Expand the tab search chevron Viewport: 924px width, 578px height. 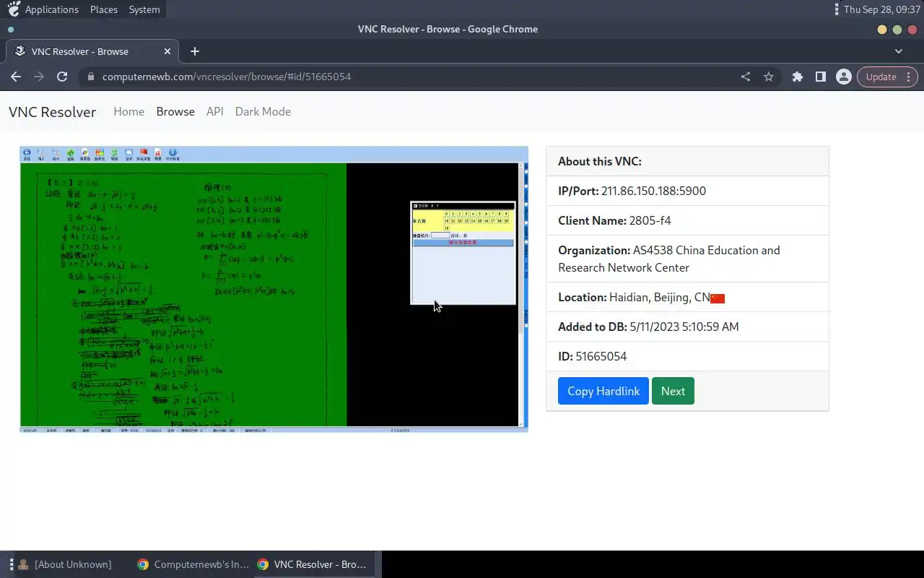899,51
